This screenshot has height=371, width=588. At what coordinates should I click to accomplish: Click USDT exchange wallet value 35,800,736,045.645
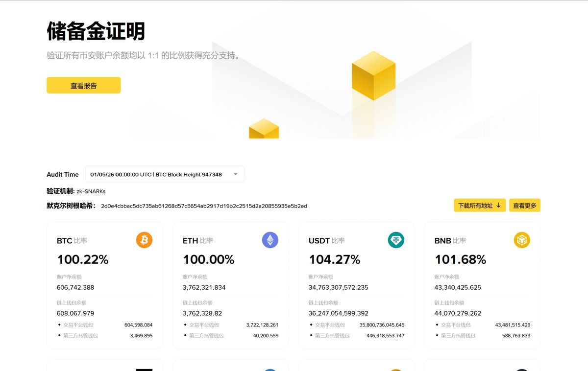click(382, 325)
